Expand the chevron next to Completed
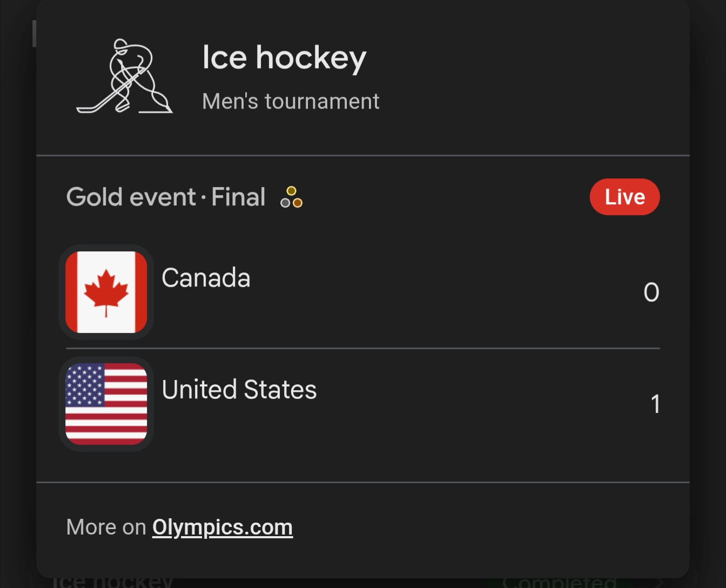Image resolution: width=726 pixels, height=588 pixels. pyautogui.click(x=660, y=583)
